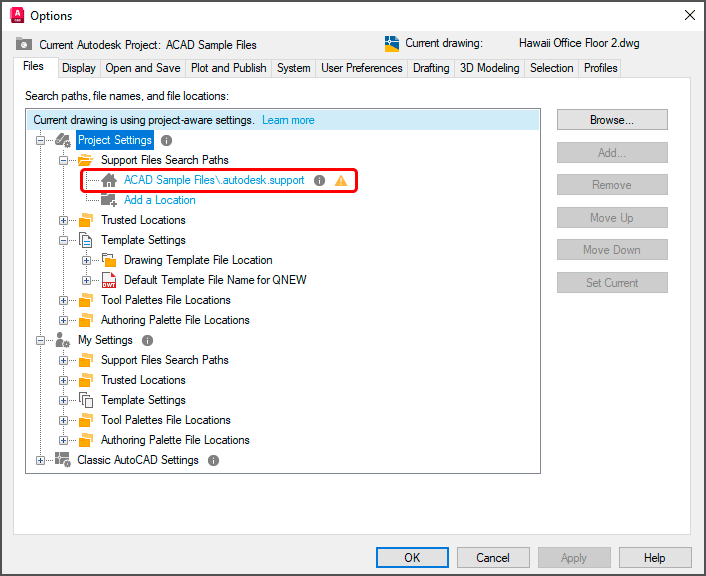The height and width of the screenshot is (576, 706).
Task: Click the Classic AutoCAD Settings info icon
Action: click(x=213, y=460)
